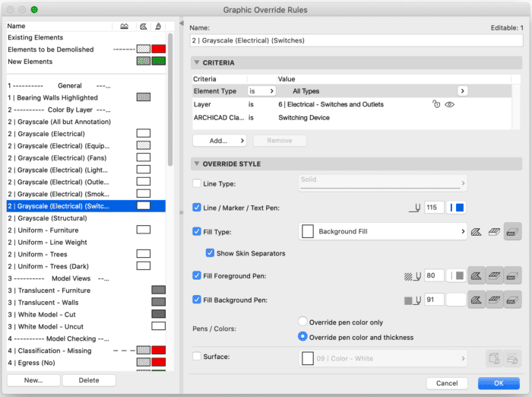
Task: Click the pen number field showing 115
Action: [434, 208]
